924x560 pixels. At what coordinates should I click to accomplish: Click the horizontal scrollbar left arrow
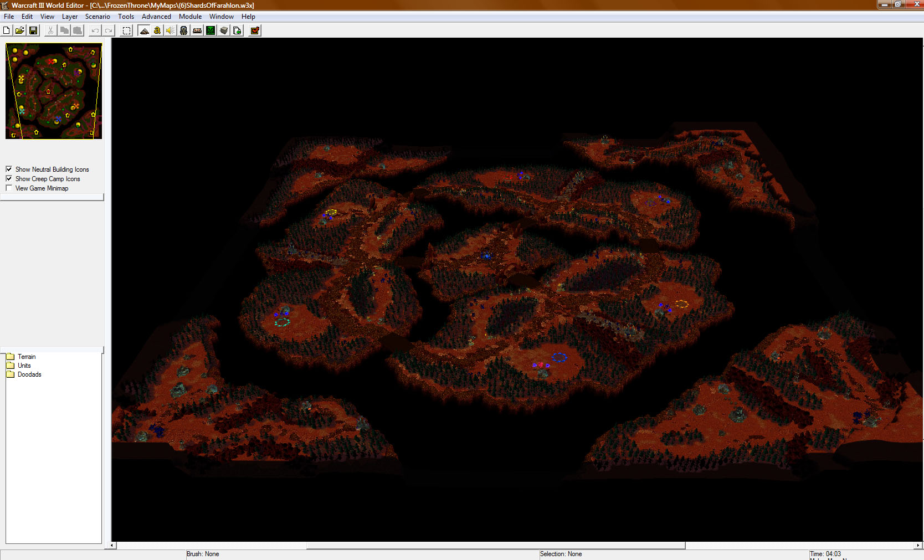pos(112,546)
